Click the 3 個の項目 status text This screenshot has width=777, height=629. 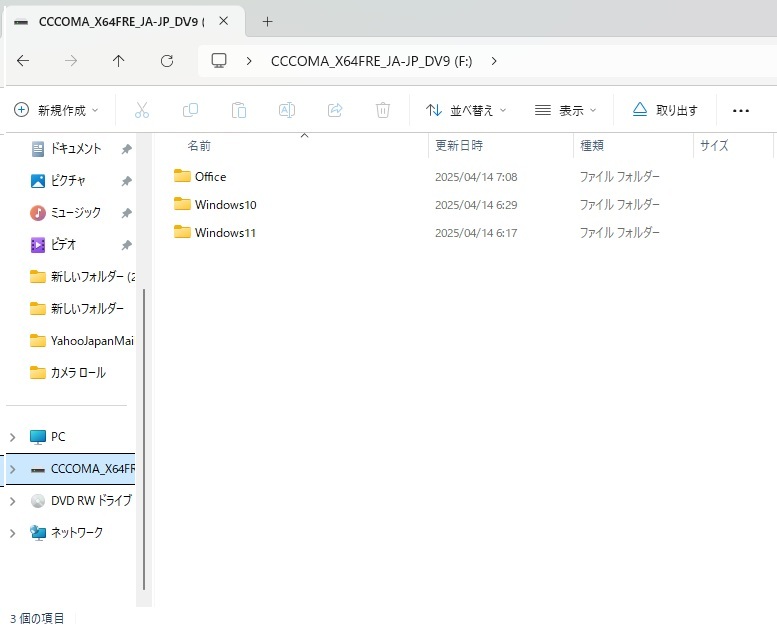click(x=37, y=618)
